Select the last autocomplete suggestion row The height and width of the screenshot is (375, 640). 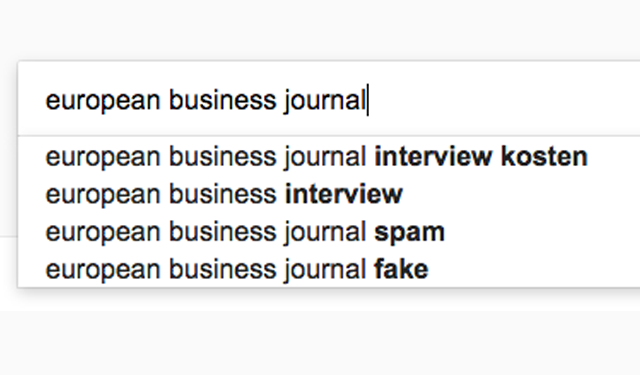(329, 269)
